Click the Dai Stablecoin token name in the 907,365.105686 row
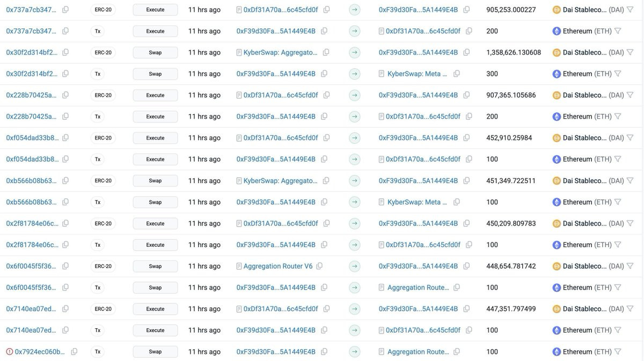 coord(584,95)
